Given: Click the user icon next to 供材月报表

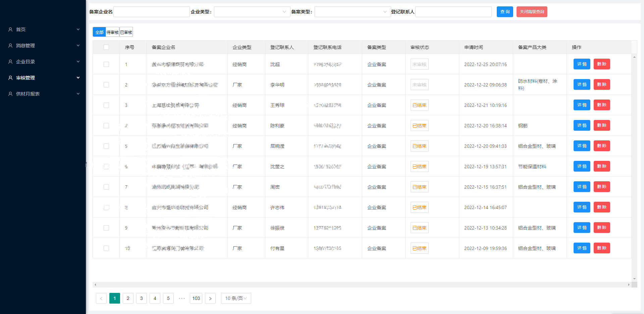Looking at the screenshot, I should click(x=10, y=94).
